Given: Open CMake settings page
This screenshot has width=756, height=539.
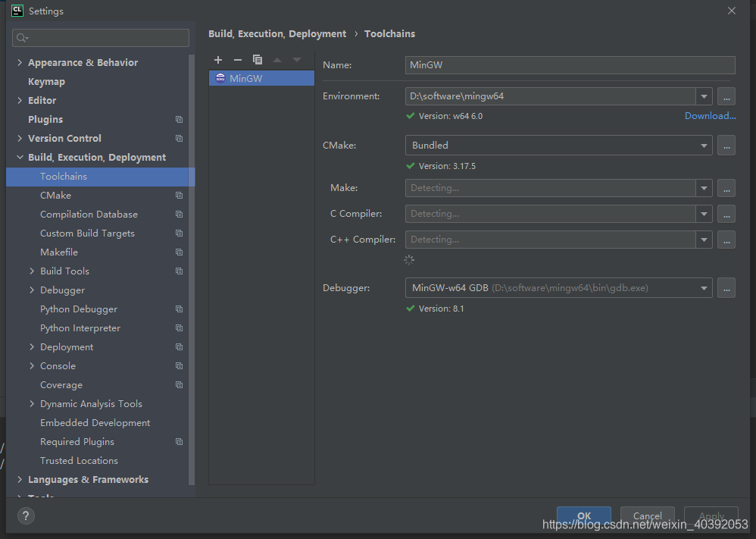Looking at the screenshot, I should click(55, 196).
